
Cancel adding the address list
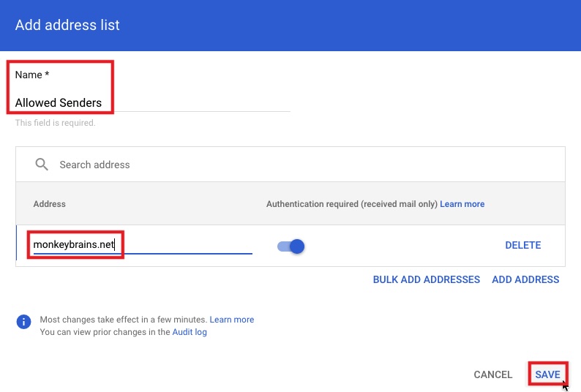click(x=493, y=374)
